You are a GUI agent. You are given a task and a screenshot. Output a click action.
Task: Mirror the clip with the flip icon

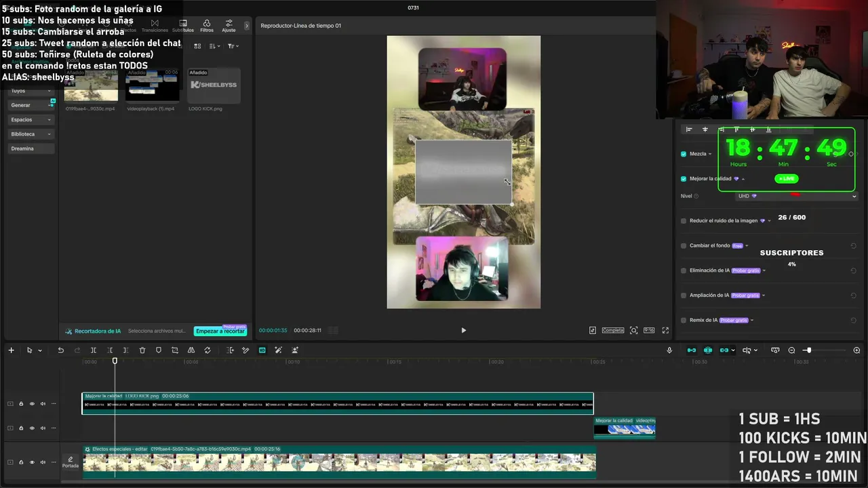pyautogui.click(x=191, y=350)
